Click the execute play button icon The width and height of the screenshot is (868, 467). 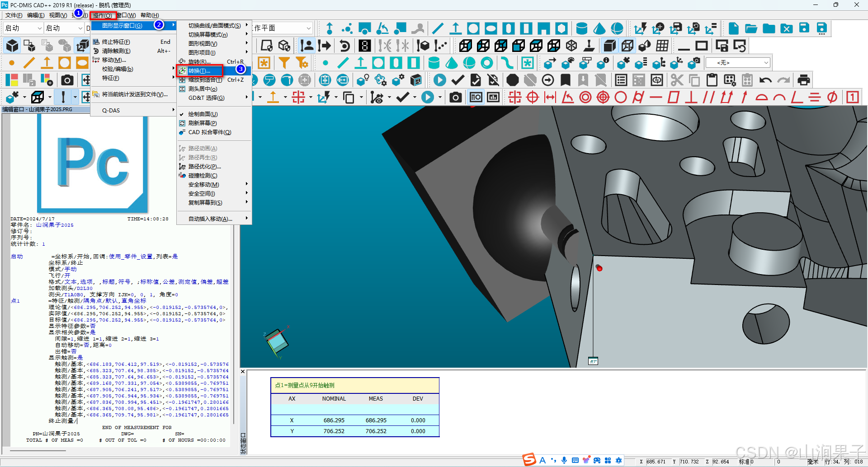click(x=439, y=80)
